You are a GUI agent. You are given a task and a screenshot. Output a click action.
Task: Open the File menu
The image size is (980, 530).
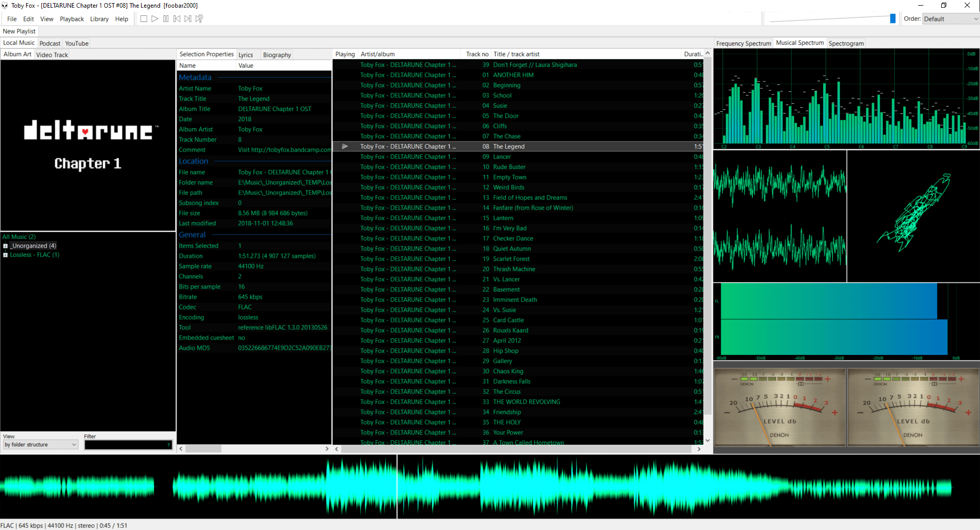coord(12,19)
